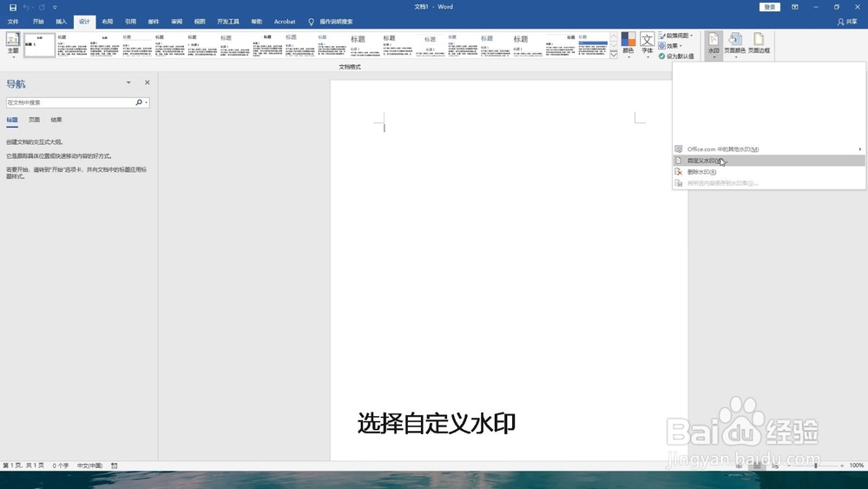Open the Navigation pane options dropdown arrow
868x489 pixels.
pos(128,83)
